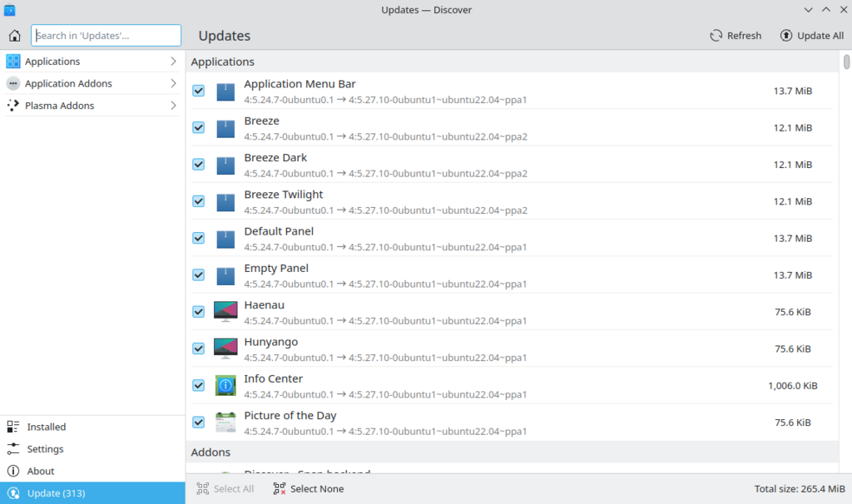Click the Home icon beside the search box
The height and width of the screenshot is (504, 852).
point(14,36)
